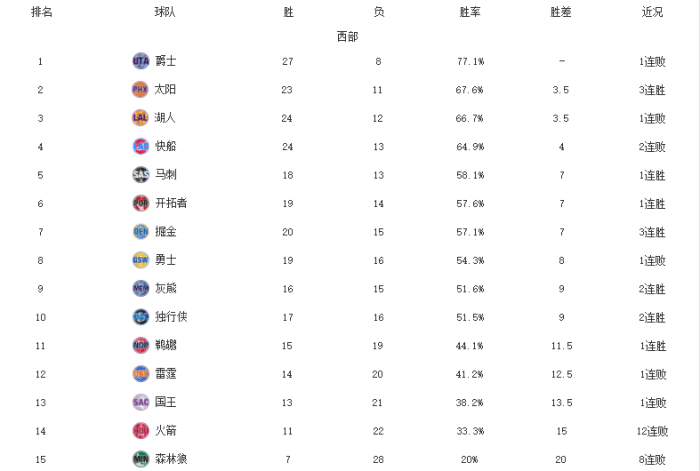Open the 国王 team name link
Image resolution: width=700 pixels, height=471 pixels.
tap(165, 402)
